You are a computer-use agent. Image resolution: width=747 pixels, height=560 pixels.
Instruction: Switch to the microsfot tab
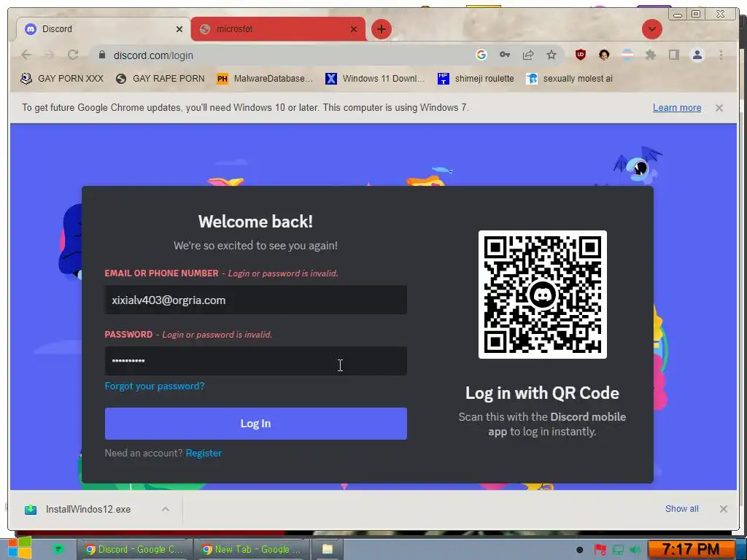click(279, 29)
